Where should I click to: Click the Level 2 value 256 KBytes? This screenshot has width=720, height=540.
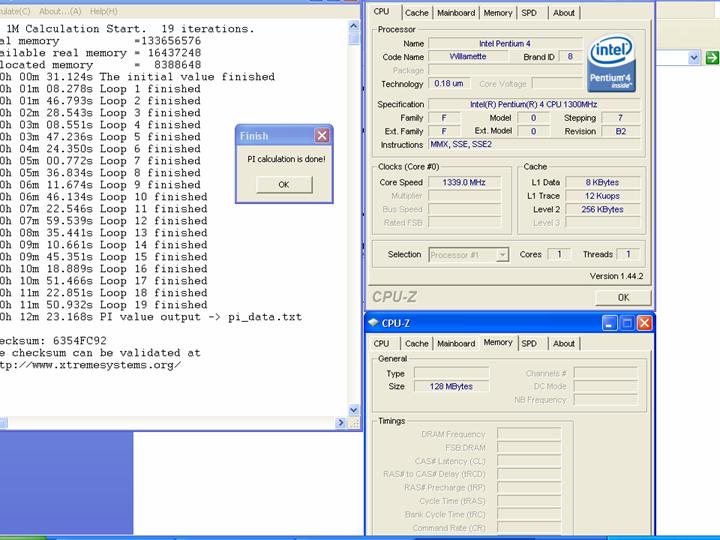(x=602, y=209)
